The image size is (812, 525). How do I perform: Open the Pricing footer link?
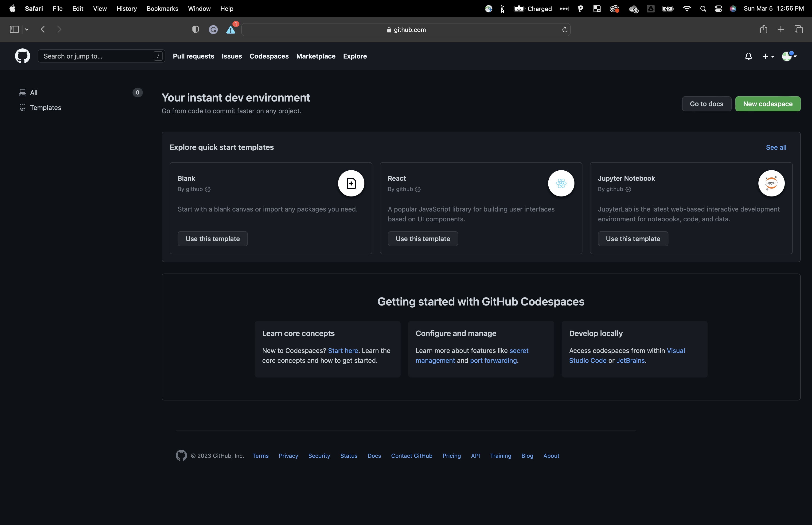point(452,456)
